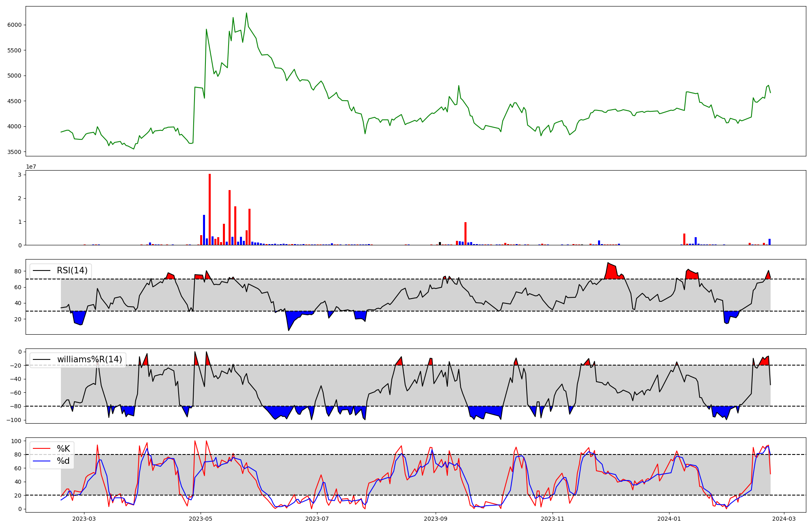The image size is (812, 528).
Task: Click the 6000 price axis tick label
Action: click(14, 25)
